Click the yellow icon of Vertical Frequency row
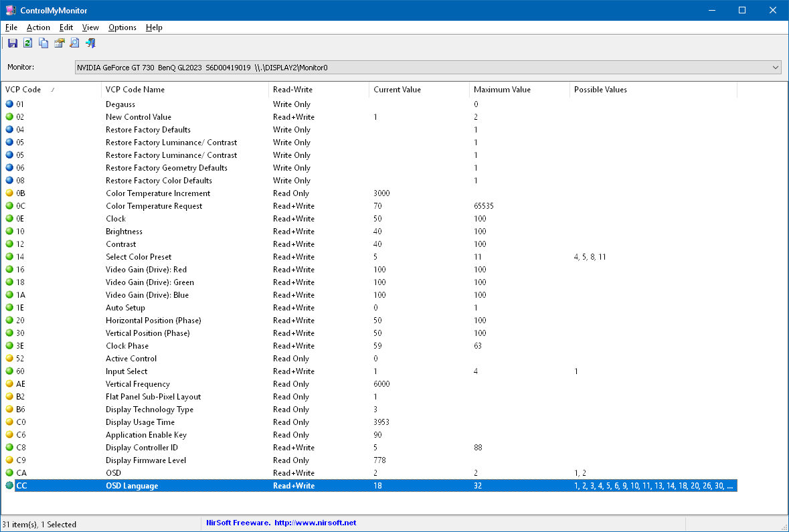 (x=9, y=384)
